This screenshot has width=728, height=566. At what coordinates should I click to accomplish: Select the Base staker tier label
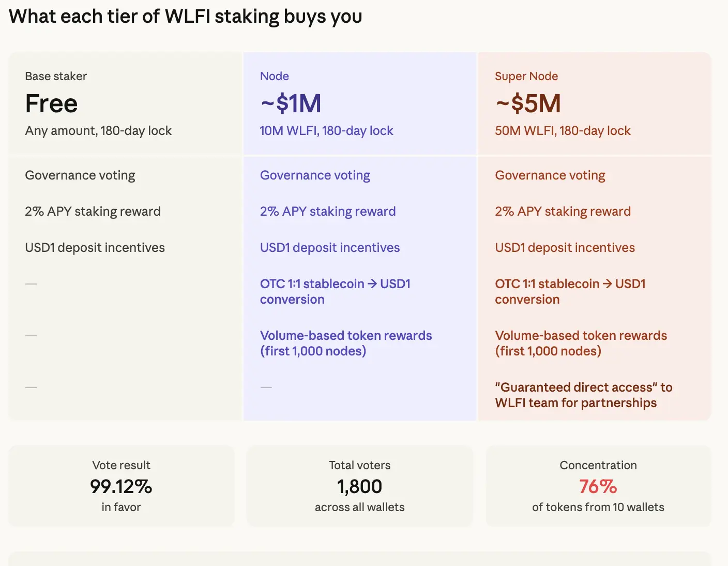56,76
